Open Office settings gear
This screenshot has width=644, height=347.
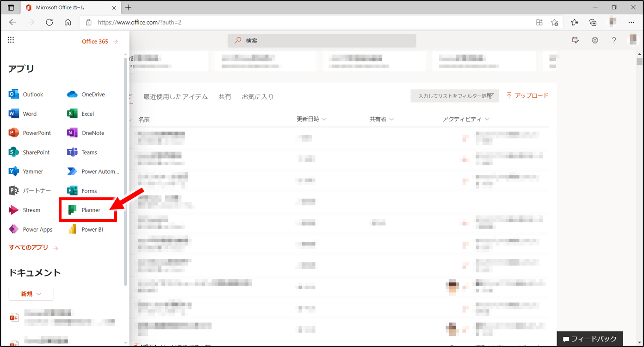tap(595, 40)
